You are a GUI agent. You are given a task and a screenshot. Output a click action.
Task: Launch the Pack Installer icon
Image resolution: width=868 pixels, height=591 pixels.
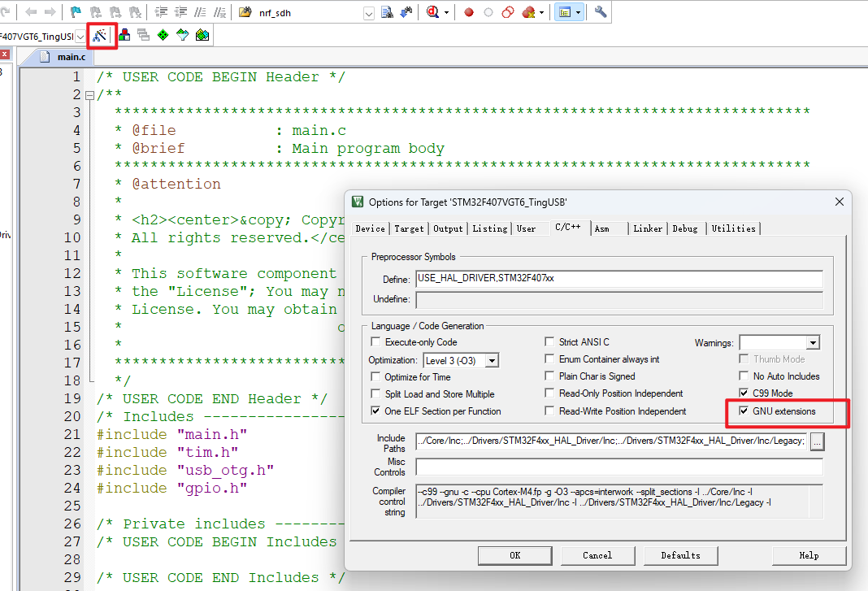click(x=202, y=35)
